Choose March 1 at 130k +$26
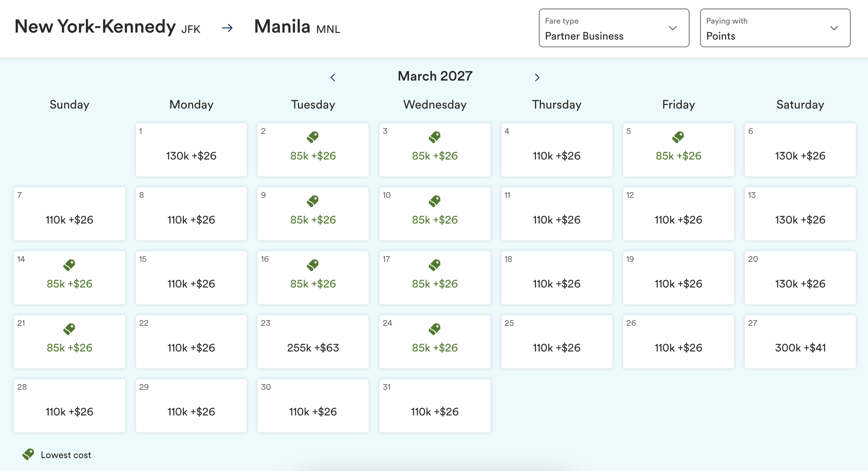Screen dimensions: 868x471 [191, 150]
